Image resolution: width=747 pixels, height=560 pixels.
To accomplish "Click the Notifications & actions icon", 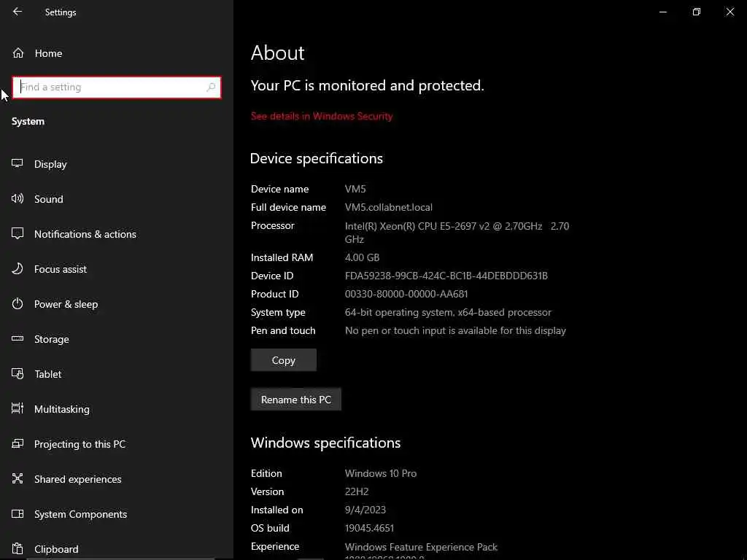I will (18, 233).
